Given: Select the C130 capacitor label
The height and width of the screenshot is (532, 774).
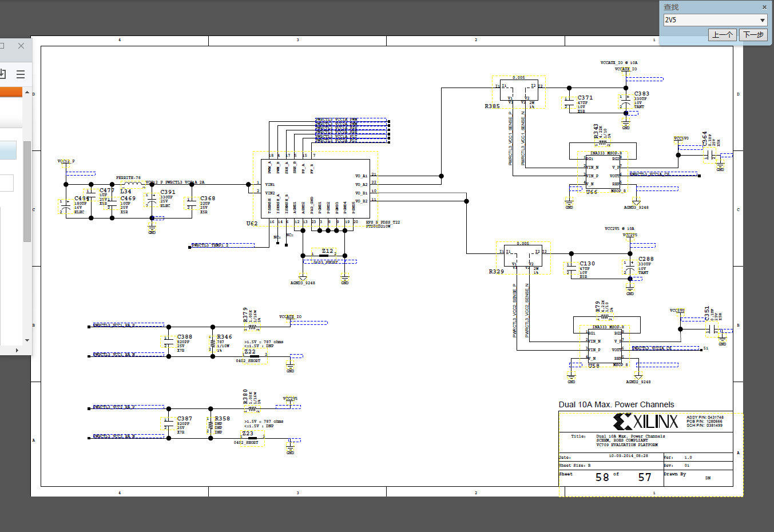Looking at the screenshot, I should pos(588,264).
